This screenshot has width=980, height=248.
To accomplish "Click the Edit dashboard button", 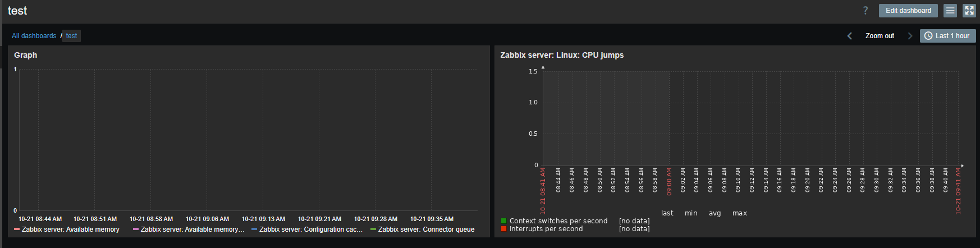I will [908, 11].
